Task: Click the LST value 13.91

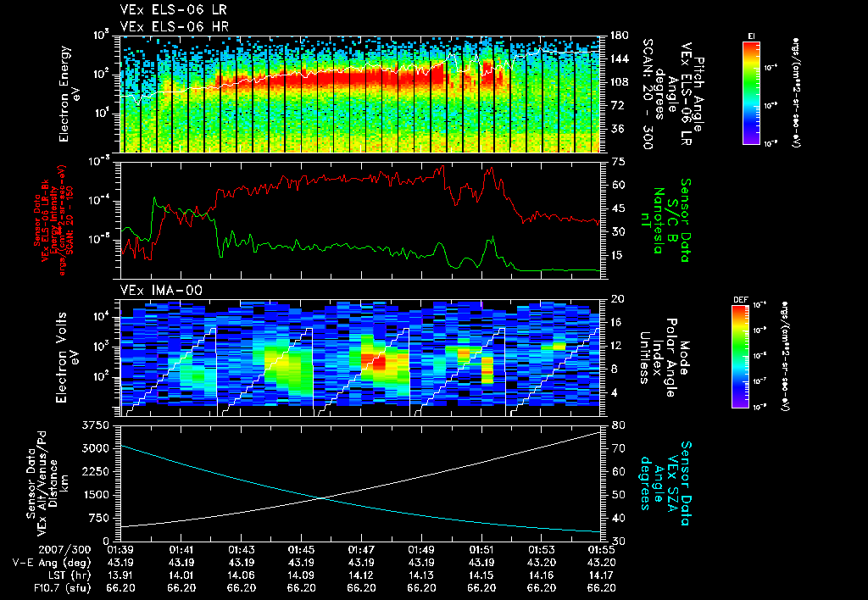Action: point(120,575)
